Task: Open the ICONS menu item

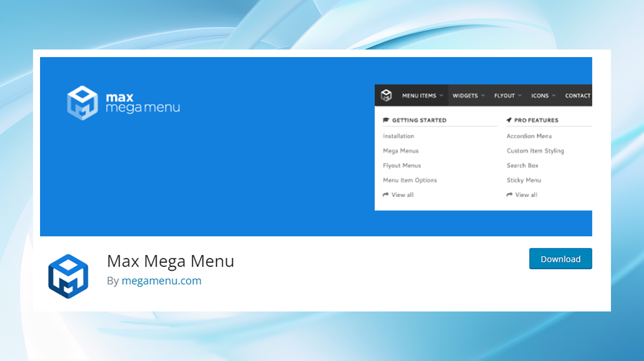Action: (542, 95)
